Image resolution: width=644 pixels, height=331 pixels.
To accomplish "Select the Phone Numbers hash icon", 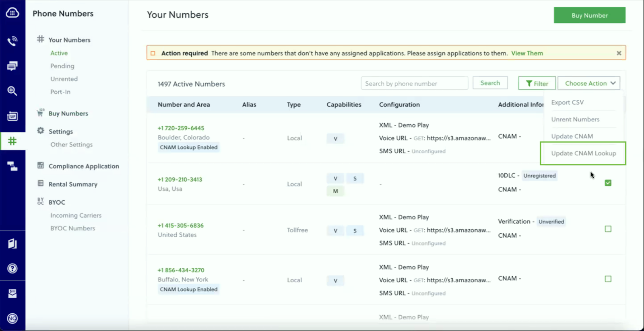I will point(12,141).
